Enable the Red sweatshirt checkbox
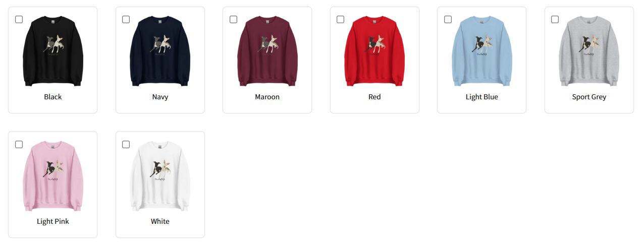Screen dimensions: 644x244 pyautogui.click(x=341, y=20)
